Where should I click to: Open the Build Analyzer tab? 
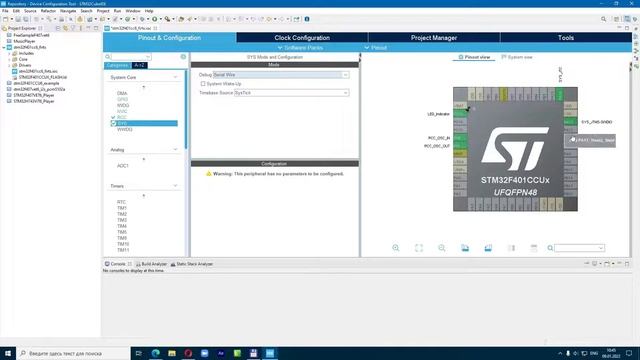click(x=151, y=264)
